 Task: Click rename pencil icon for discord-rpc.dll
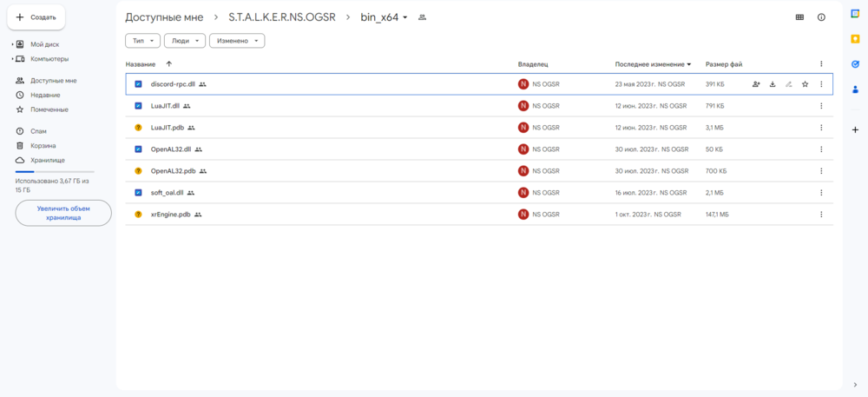pyautogui.click(x=789, y=84)
